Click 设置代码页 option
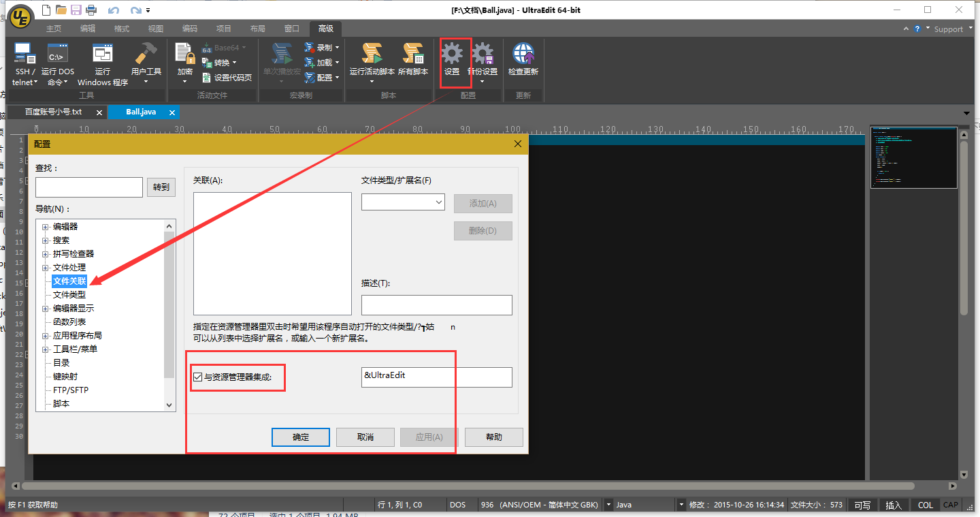The image size is (980, 517). click(227, 78)
